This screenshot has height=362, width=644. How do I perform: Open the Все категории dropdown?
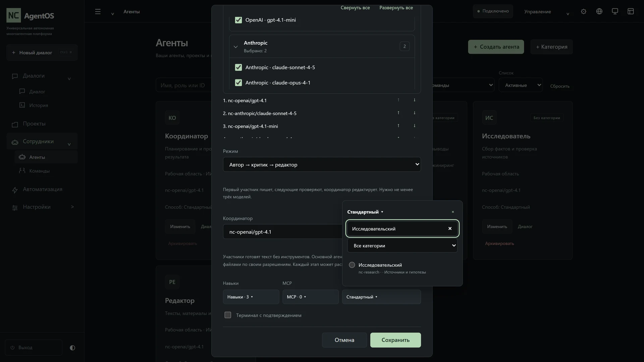click(402, 246)
